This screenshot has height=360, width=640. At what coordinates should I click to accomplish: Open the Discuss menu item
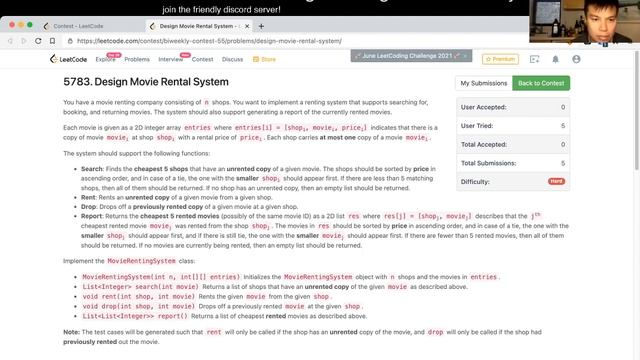[232, 59]
